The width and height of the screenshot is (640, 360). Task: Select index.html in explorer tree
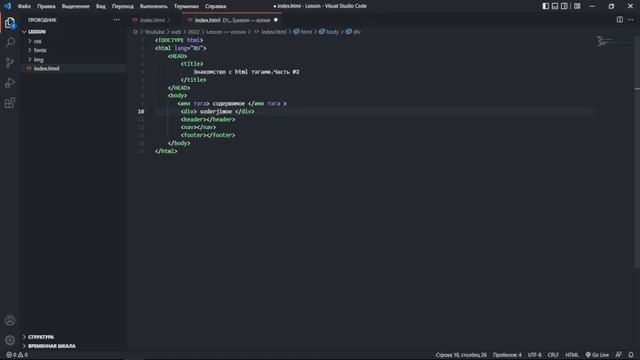[x=47, y=69]
